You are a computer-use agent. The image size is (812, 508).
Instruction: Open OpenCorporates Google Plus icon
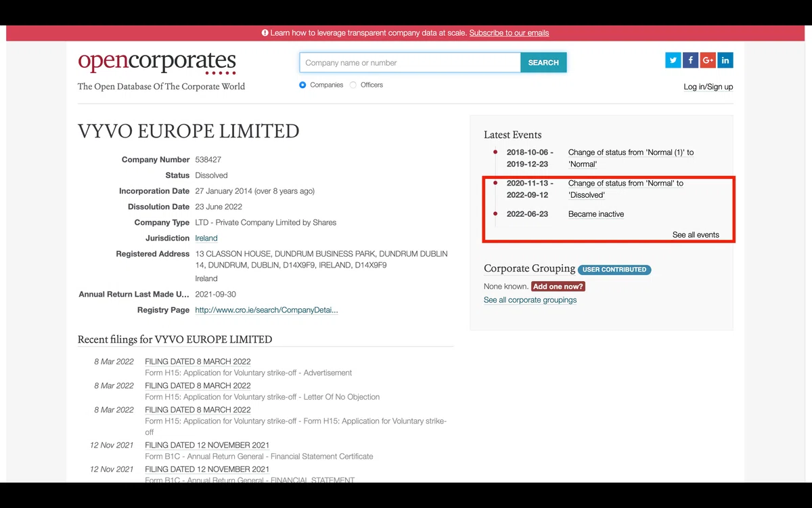(708, 60)
